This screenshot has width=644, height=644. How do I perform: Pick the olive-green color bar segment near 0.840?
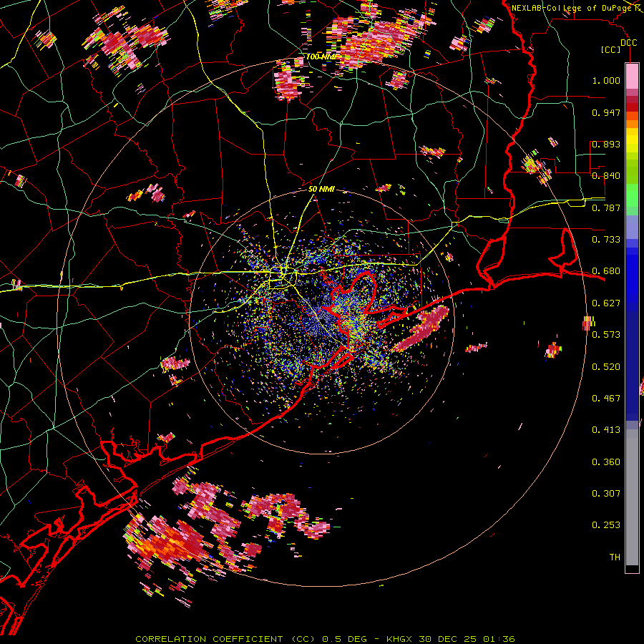632,172
